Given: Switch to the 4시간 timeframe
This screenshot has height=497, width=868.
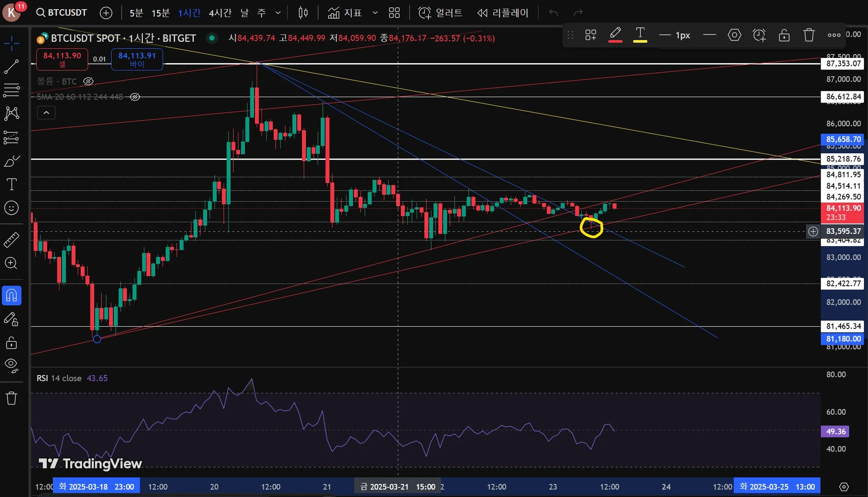Looking at the screenshot, I should click(220, 13).
